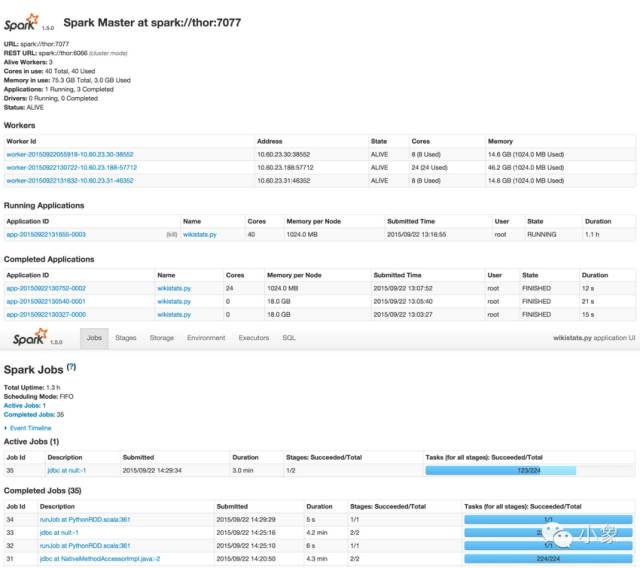
Task: Go to the Environment tab
Action: pos(206,338)
